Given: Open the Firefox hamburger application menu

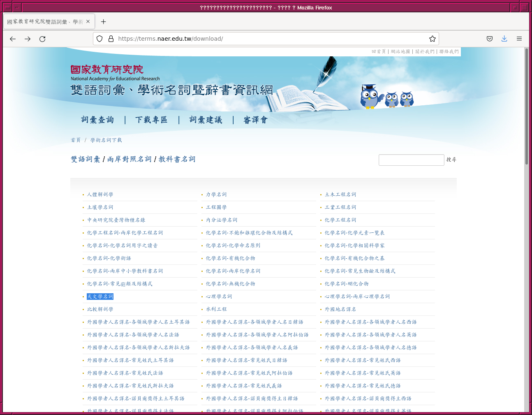Looking at the screenshot, I should [519, 39].
